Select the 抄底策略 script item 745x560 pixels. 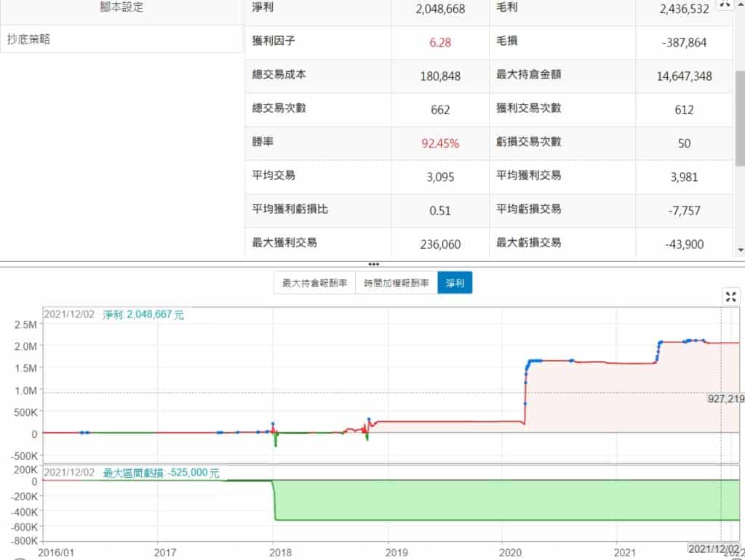click(x=29, y=40)
